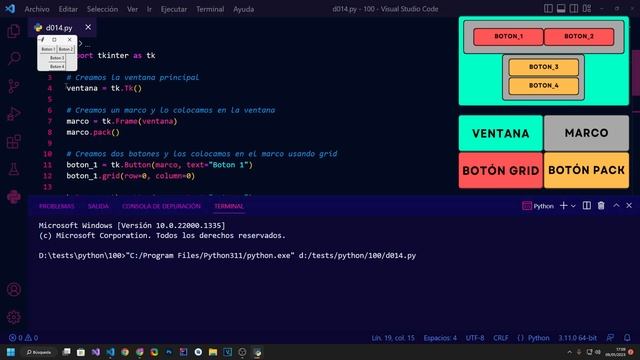Open the CRLF end-of-line picker
Viewport: 640px width, 360px height.
pyautogui.click(x=500, y=338)
